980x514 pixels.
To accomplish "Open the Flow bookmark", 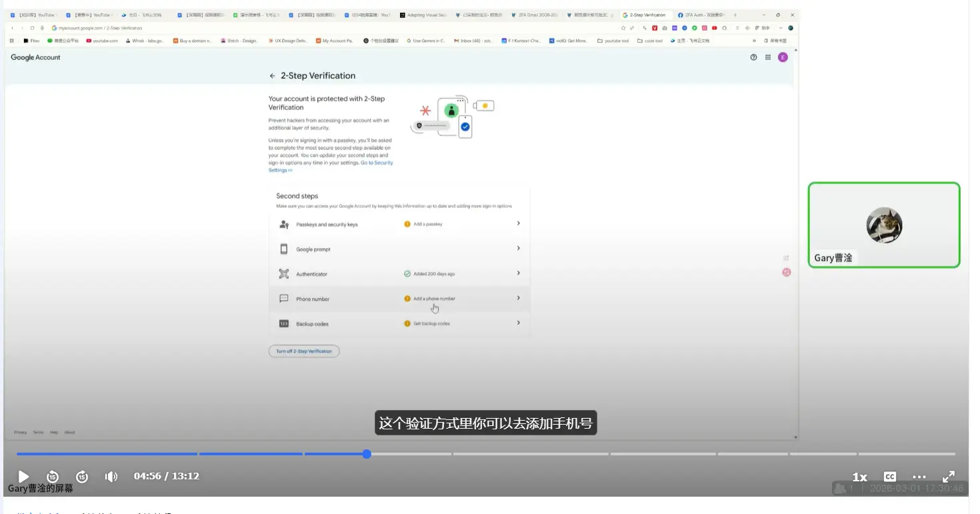I will click(x=31, y=41).
